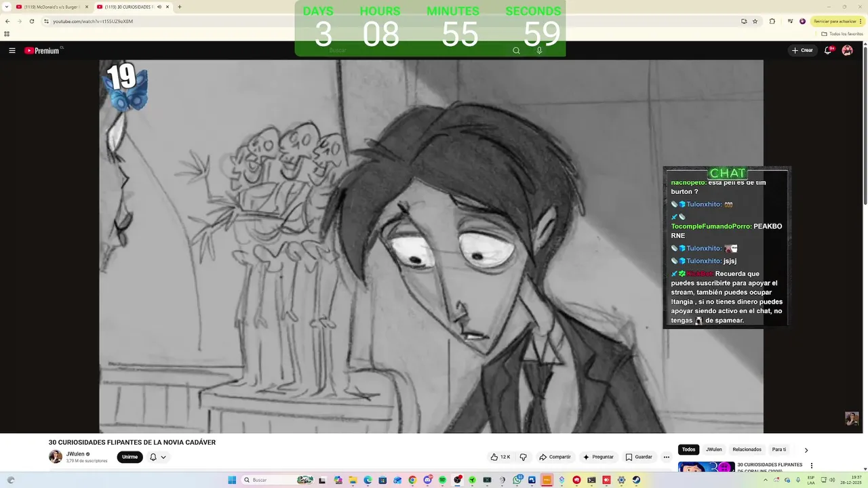Viewport: 868px width, 488px height.
Task: Select the Relacionados filter chip
Action: [x=747, y=449]
